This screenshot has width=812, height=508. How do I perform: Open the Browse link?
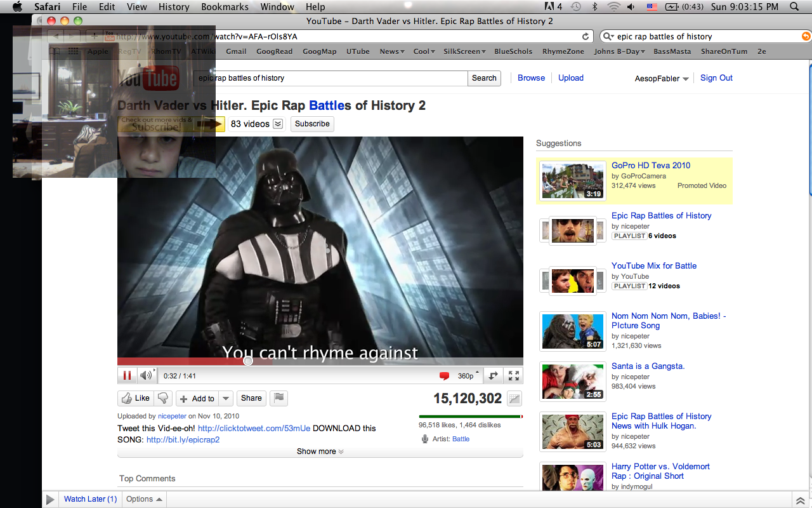(x=531, y=78)
